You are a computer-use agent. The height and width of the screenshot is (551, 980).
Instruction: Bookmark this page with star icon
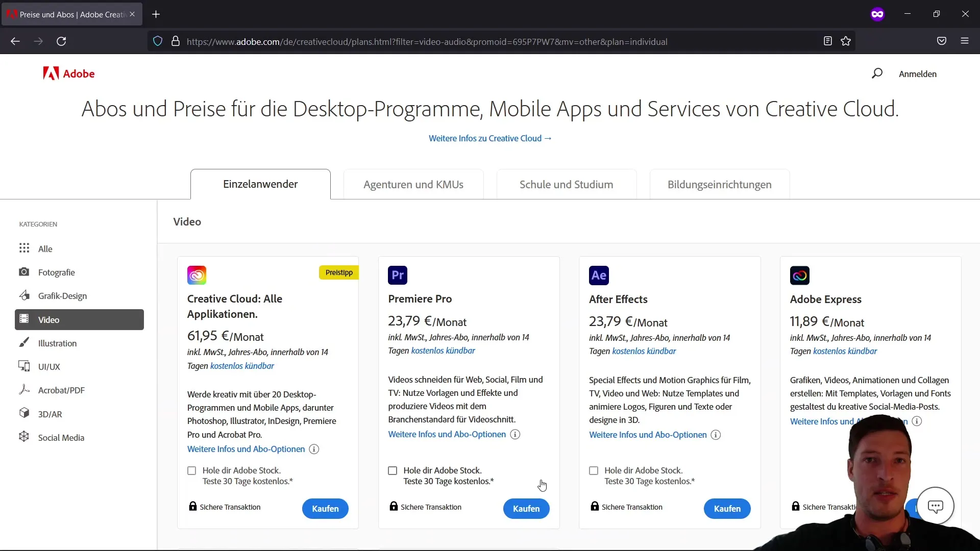point(846,41)
